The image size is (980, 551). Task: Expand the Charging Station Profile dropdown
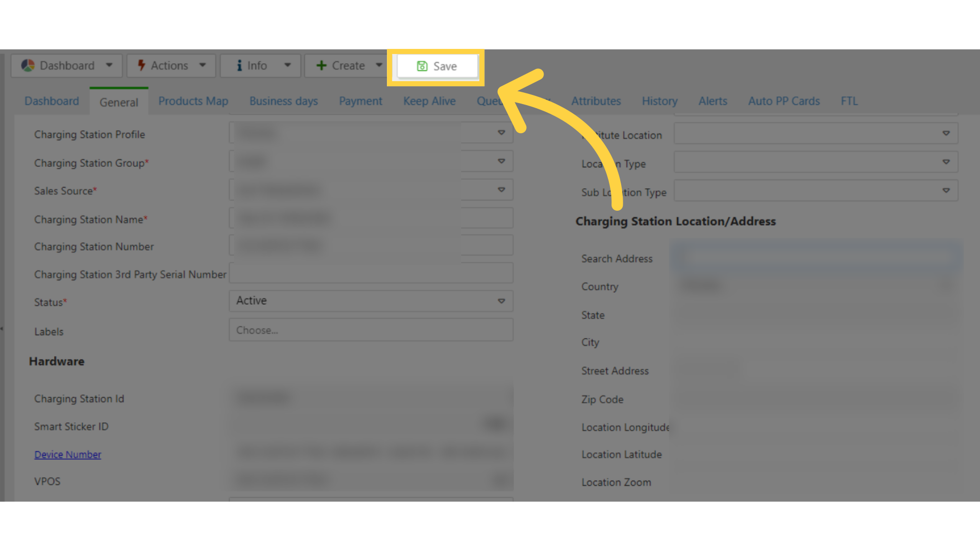pos(501,133)
